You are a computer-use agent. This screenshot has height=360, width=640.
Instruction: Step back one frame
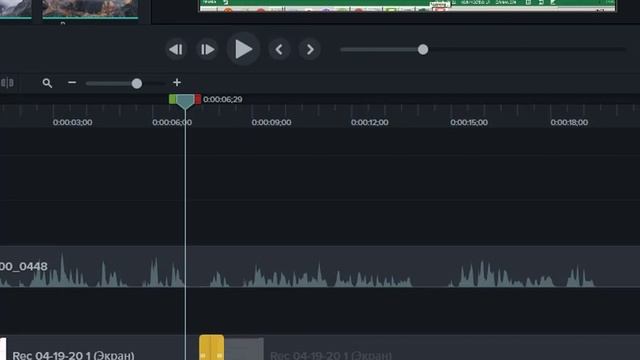[176, 49]
